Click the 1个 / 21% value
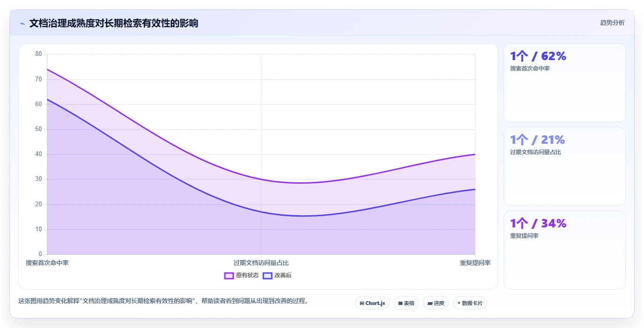The image size is (644, 328). pyautogui.click(x=537, y=140)
